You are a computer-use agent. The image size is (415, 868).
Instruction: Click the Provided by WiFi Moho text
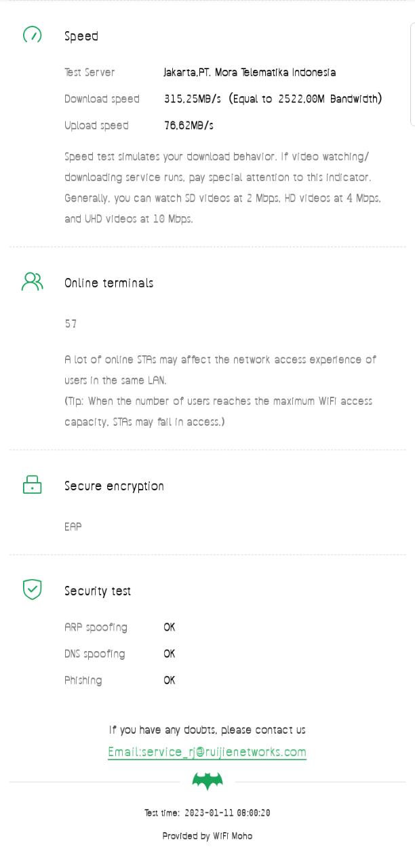[x=207, y=835]
